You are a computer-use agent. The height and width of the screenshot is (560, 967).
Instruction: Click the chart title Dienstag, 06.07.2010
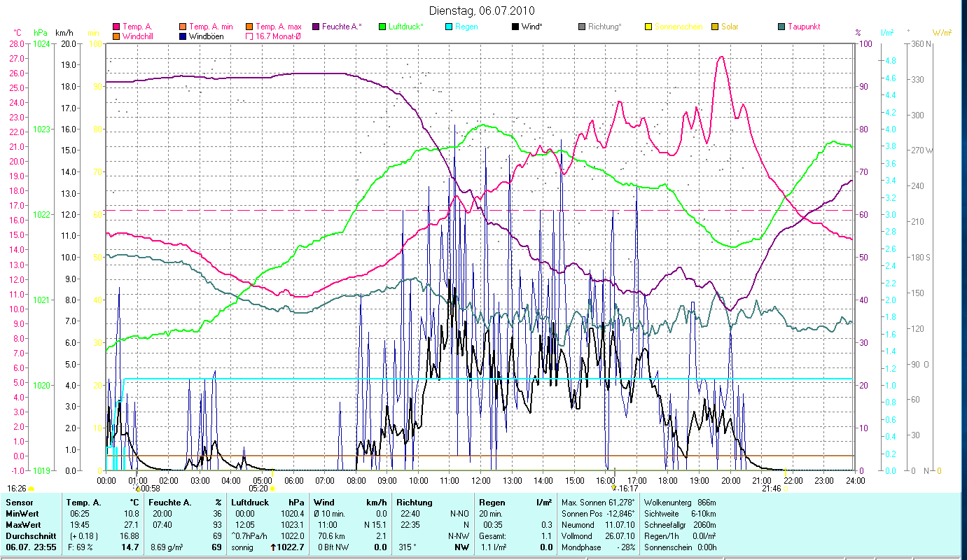pos(483,11)
